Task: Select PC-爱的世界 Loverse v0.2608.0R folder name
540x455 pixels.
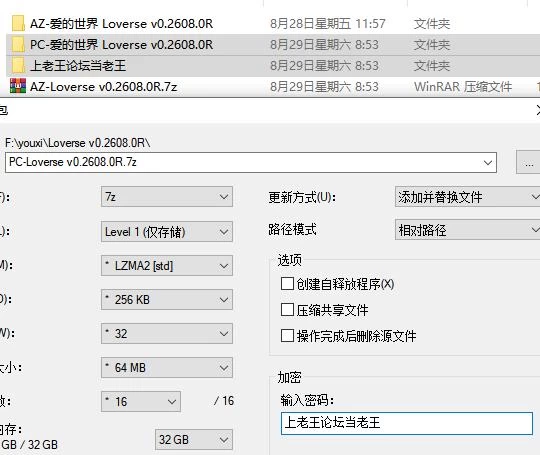Action: (121, 45)
